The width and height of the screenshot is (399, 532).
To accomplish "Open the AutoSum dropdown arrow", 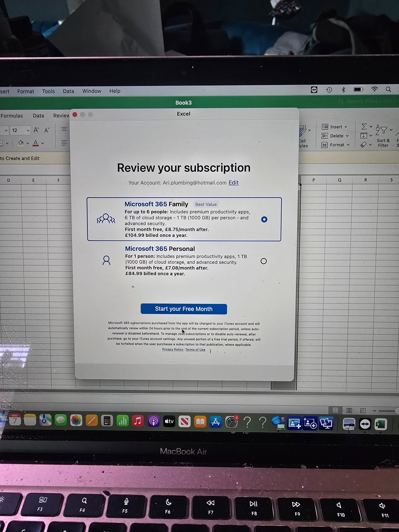I will [x=371, y=127].
